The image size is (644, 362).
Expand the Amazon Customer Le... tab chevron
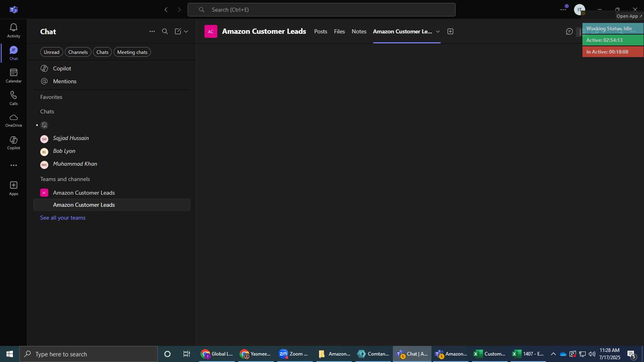(438, 31)
